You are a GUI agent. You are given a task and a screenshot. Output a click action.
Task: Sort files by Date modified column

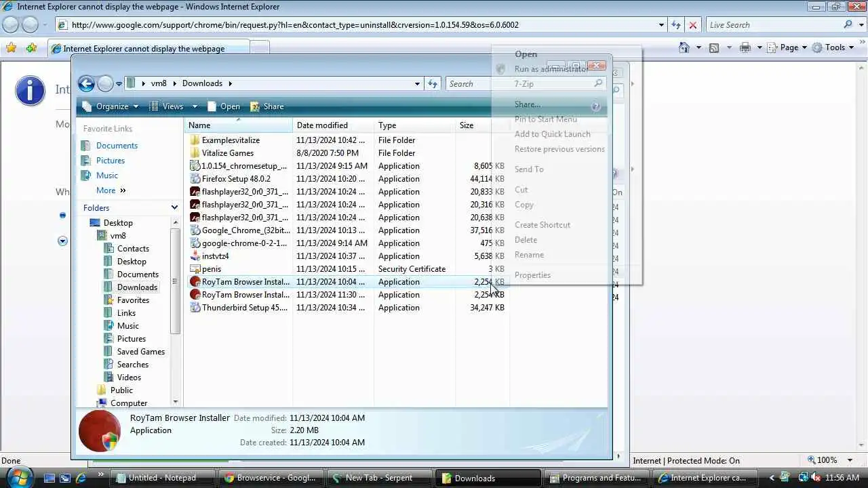(x=333, y=125)
